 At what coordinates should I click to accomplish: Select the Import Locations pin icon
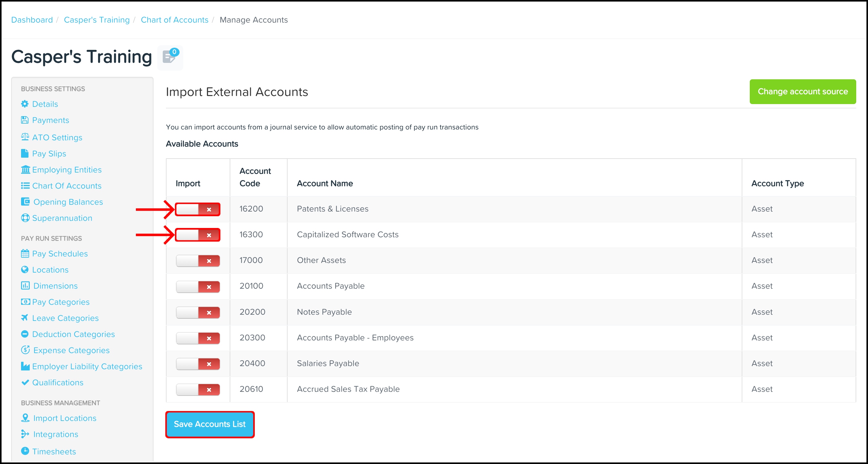25,418
